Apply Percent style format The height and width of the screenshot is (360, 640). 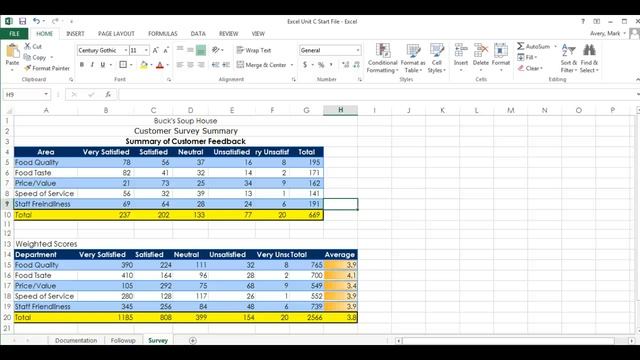[321, 64]
